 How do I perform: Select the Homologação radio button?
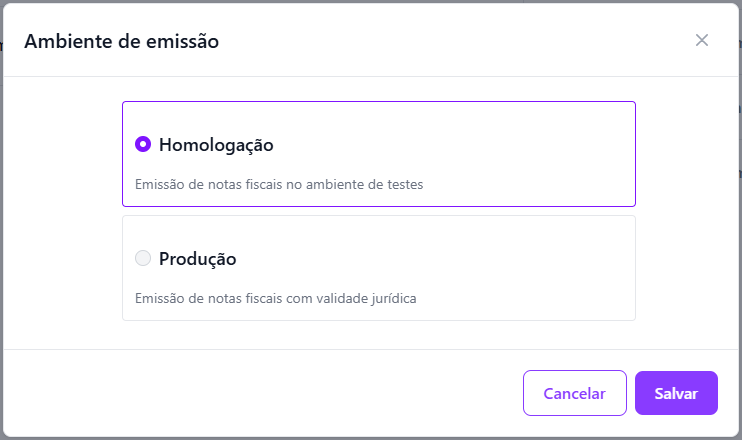[143, 144]
